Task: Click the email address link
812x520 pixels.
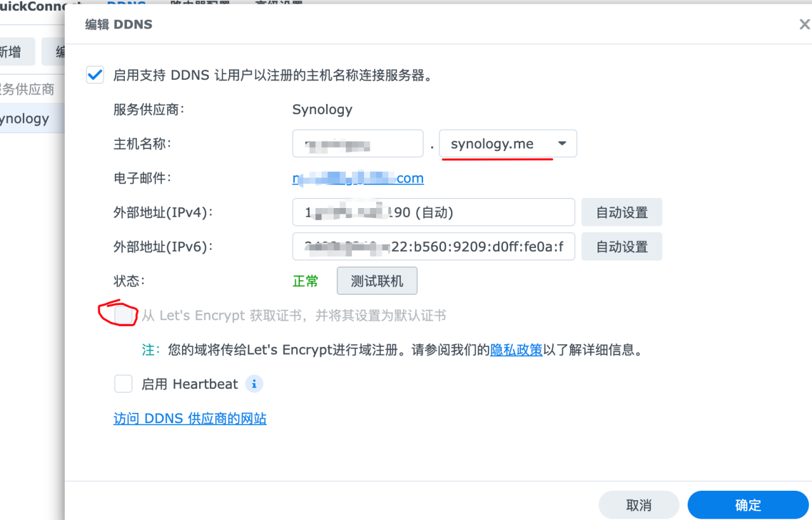Action: 358,178
